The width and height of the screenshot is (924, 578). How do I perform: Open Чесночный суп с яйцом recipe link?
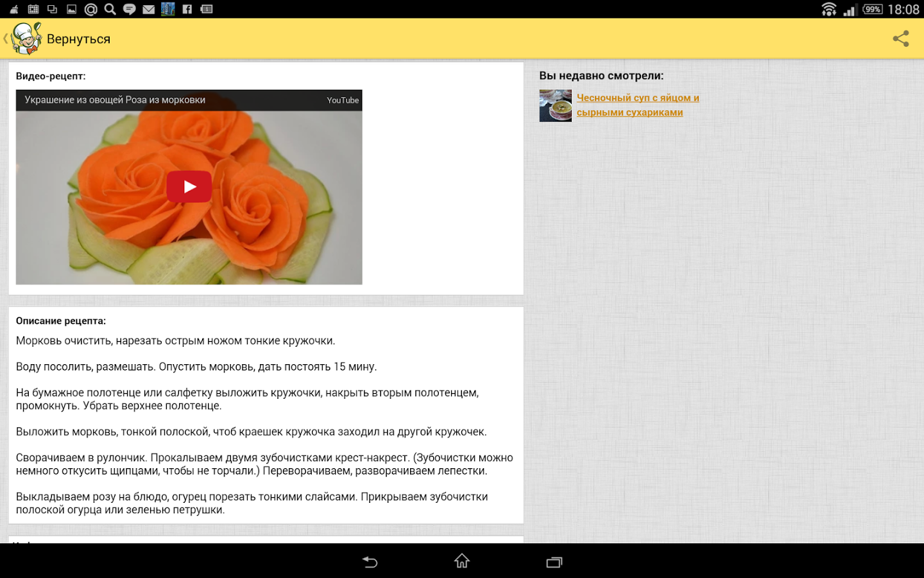(638, 105)
